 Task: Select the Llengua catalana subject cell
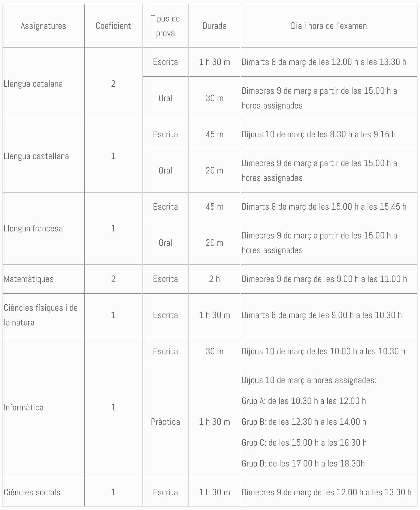pyautogui.click(x=33, y=84)
